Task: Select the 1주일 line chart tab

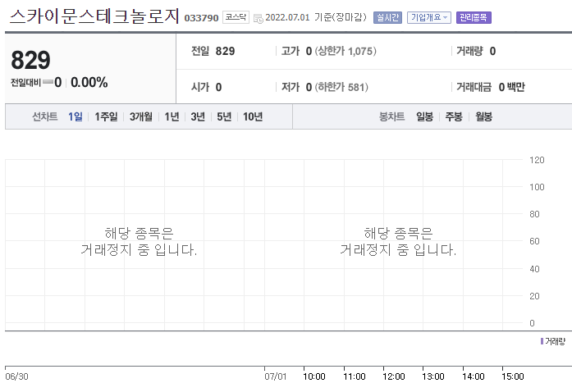Action: [106, 116]
